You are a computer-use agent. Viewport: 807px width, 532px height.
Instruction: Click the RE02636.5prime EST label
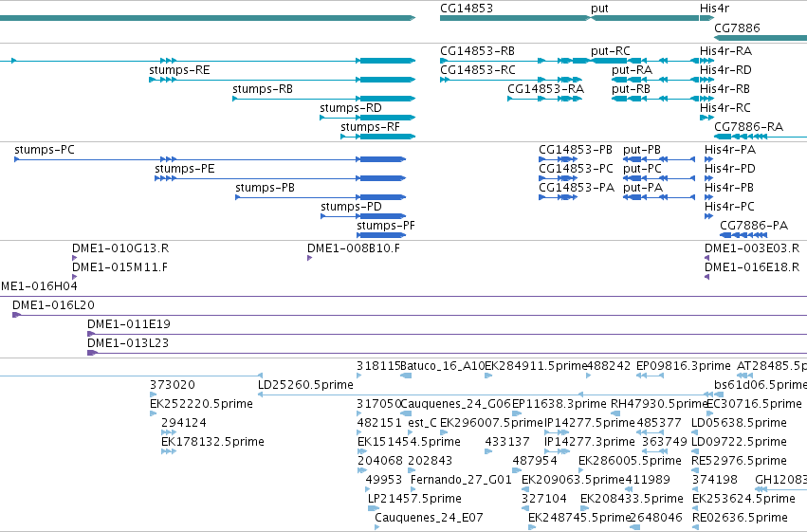(740, 518)
